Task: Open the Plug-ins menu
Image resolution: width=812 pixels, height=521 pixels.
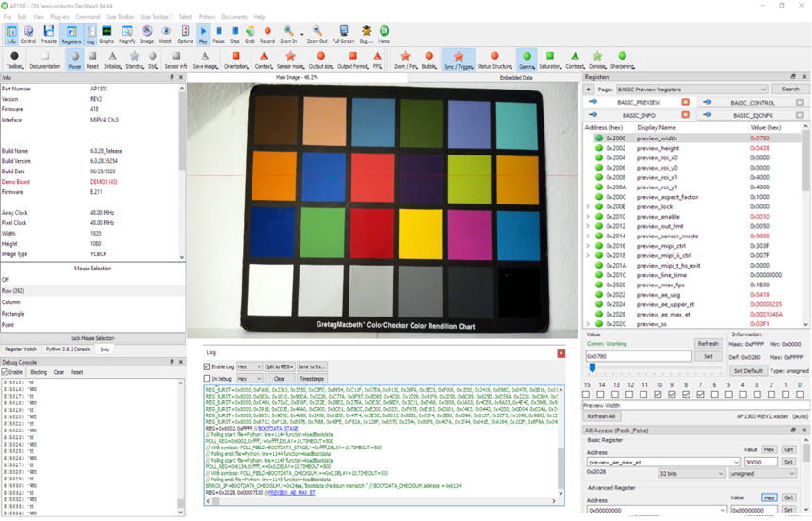Action: point(59,17)
